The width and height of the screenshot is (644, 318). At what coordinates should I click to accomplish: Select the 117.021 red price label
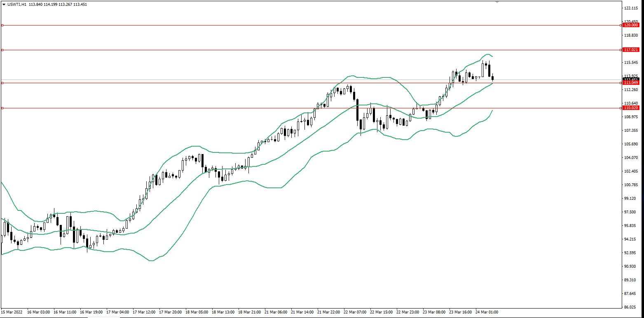click(x=631, y=50)
